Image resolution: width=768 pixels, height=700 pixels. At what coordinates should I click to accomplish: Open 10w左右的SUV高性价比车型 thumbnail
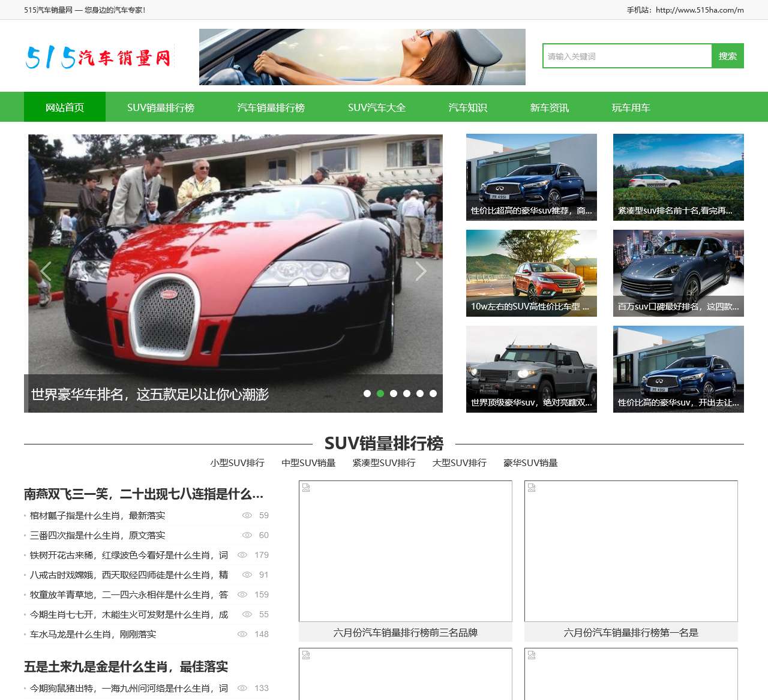point(532,273)
